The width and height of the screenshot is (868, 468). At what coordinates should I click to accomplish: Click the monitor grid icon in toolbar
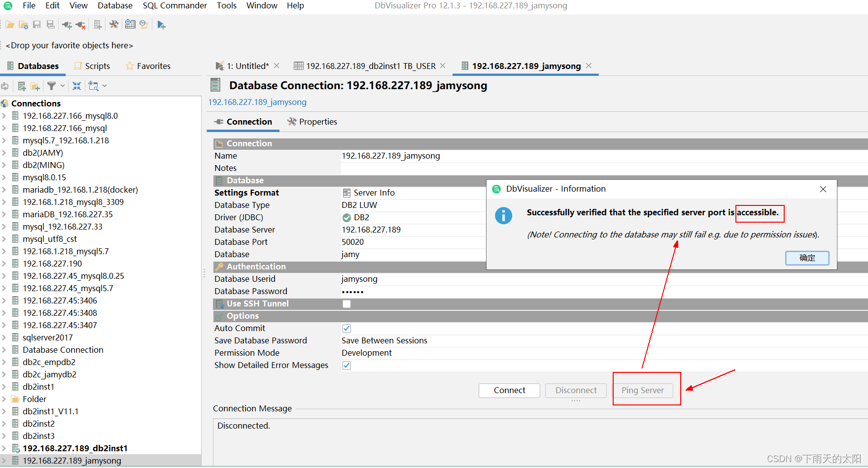click(x=130, y=24)
